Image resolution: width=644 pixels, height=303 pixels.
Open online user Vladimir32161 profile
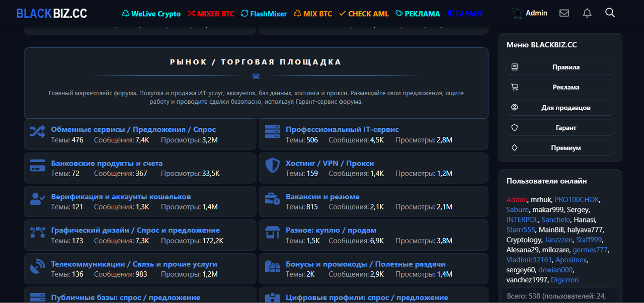click(529, 260)
